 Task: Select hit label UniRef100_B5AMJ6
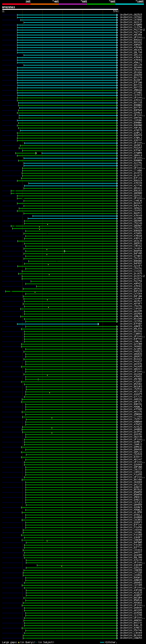[131, 600]
